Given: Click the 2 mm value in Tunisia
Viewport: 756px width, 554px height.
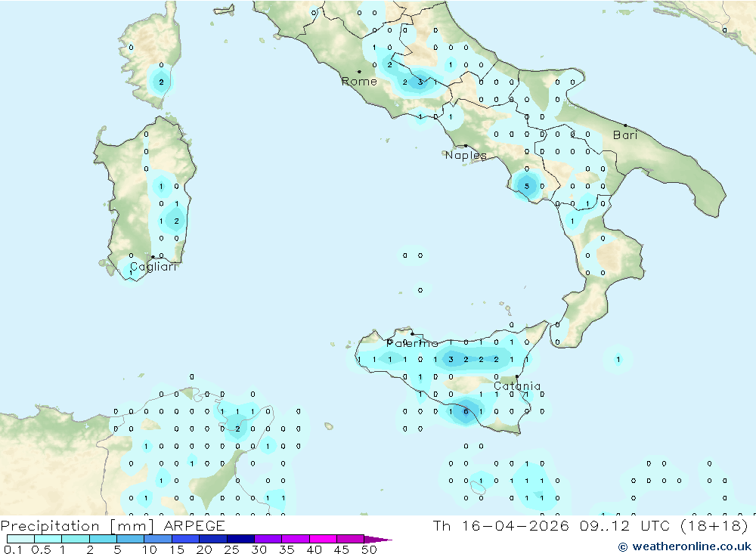Looking at the screenshot, I should [x=237, y=429].
